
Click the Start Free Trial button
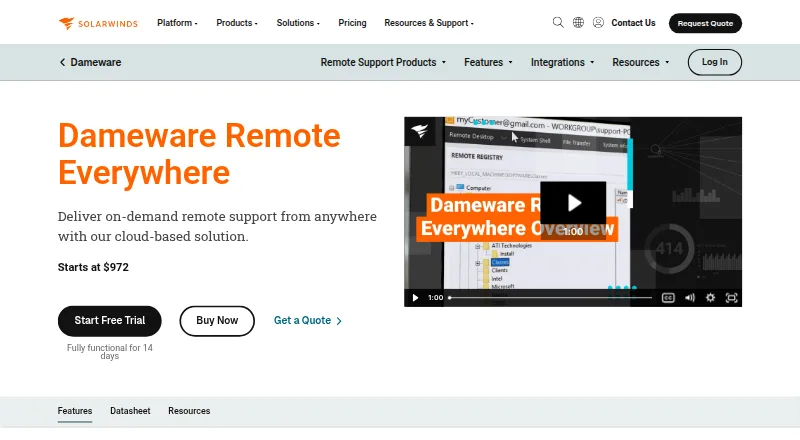click(110, 321)
